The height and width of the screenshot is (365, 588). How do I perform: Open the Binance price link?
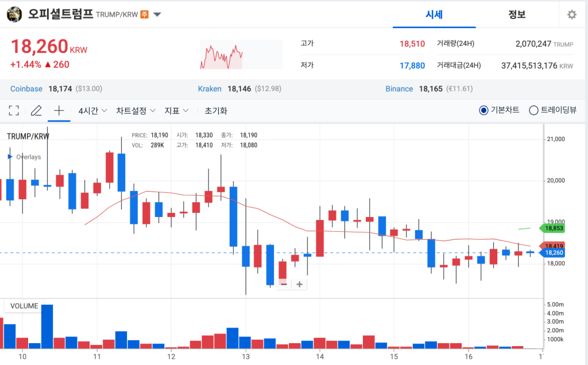tap(399, 89)
